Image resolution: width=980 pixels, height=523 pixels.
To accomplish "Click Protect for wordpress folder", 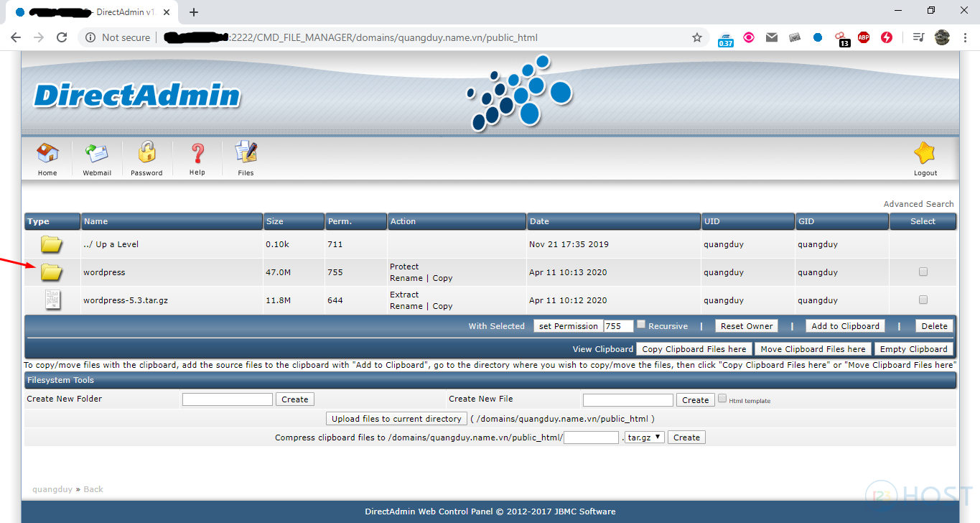I will [x=404, y=267].
